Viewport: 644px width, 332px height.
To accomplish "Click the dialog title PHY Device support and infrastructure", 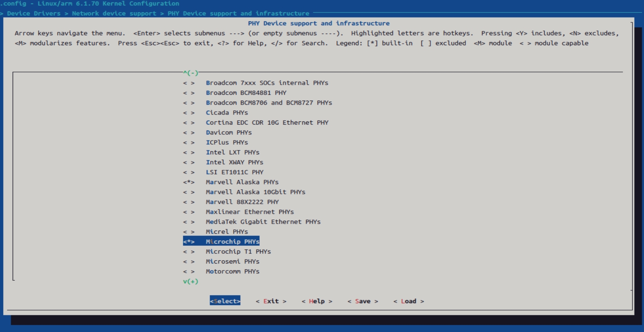I will tap(319, 23).
